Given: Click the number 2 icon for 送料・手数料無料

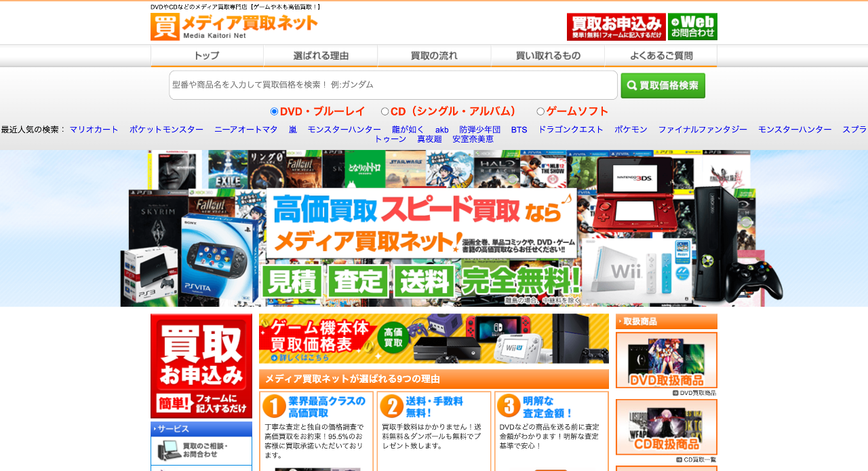Looking at the screenshot, I should click(x=391, y=407).
